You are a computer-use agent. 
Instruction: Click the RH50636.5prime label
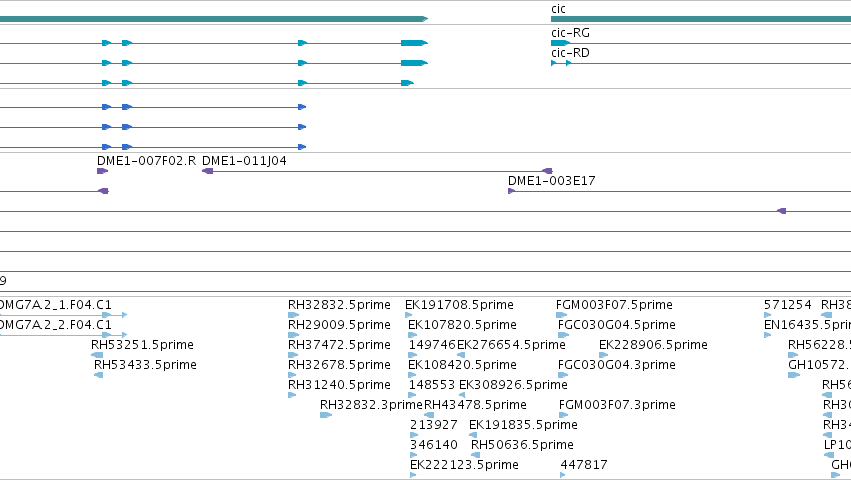tap(522, 445)
